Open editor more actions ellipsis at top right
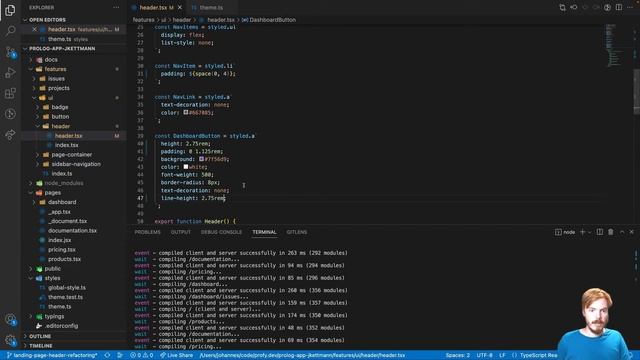 630,7
